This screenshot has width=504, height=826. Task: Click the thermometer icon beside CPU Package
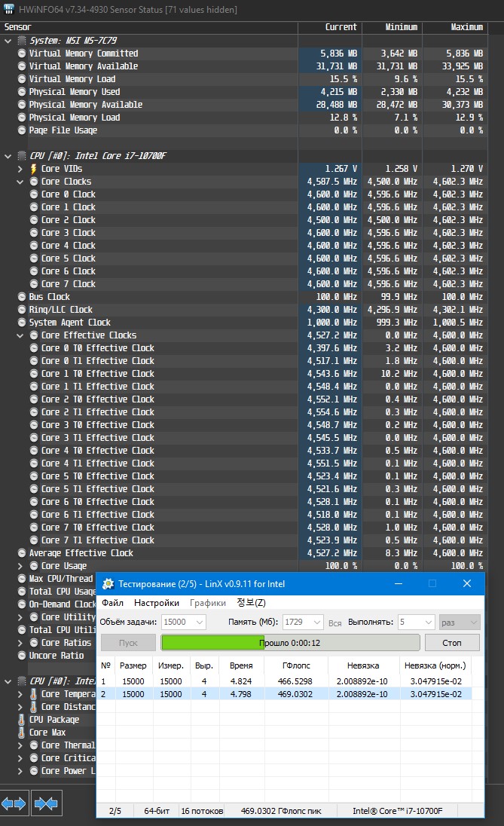pyautogui.click(x=22, y=720)
